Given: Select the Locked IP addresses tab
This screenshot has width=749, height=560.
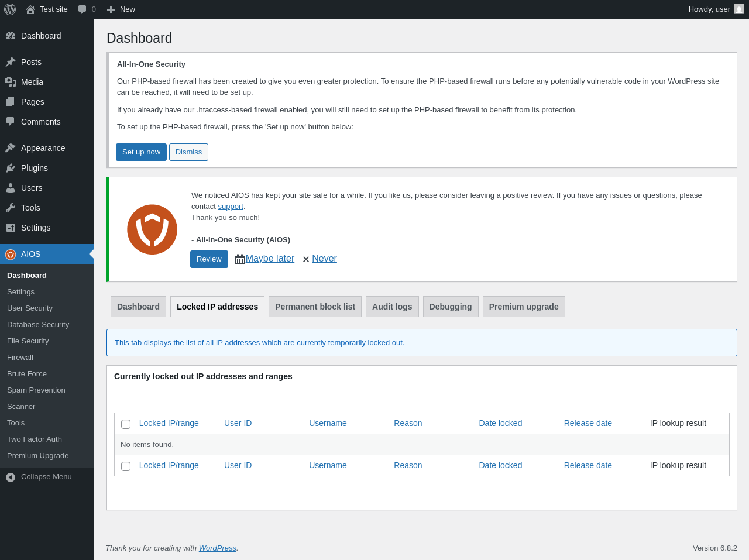Looking at the screenshot, I should 217,307.
